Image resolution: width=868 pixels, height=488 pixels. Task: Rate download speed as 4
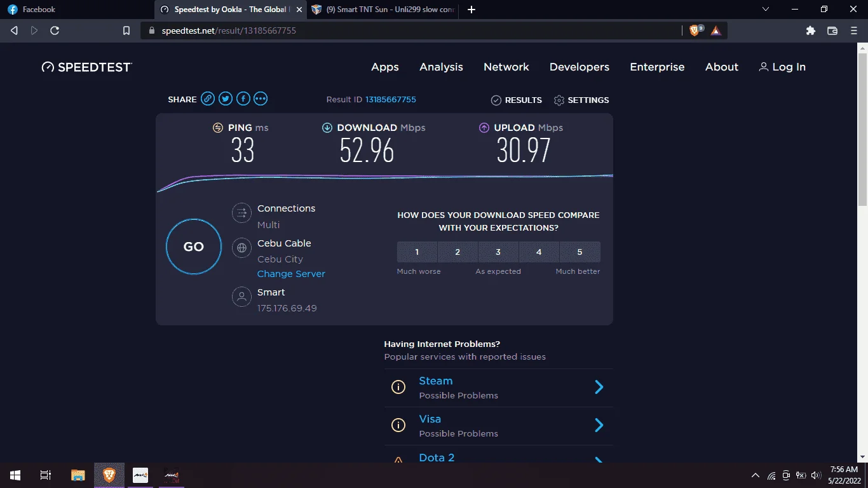click(539, 252)
